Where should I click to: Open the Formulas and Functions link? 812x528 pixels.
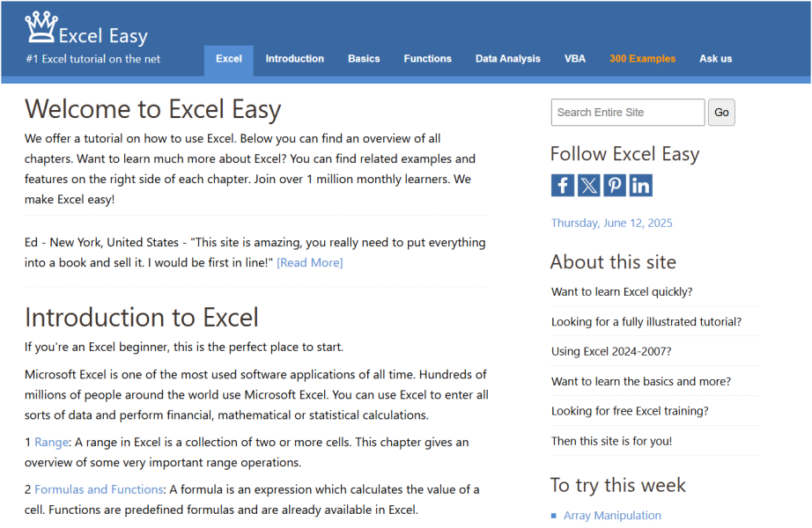(99, 489)
